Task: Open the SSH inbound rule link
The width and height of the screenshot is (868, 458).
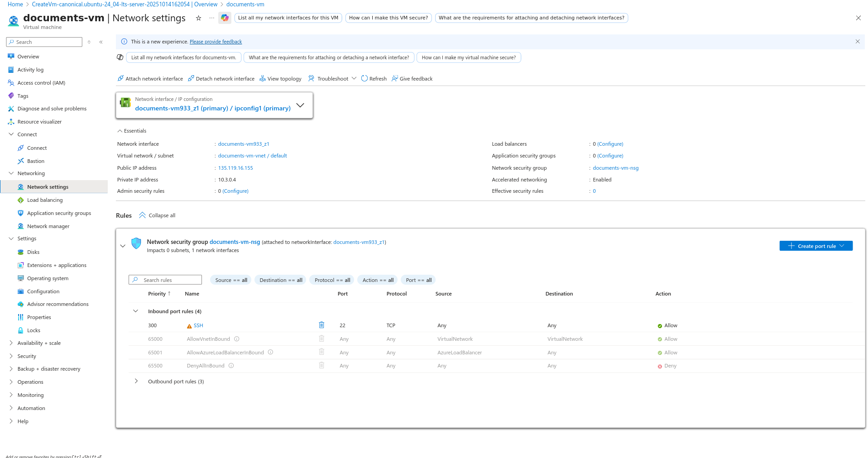Action: [x=198, y=325]
